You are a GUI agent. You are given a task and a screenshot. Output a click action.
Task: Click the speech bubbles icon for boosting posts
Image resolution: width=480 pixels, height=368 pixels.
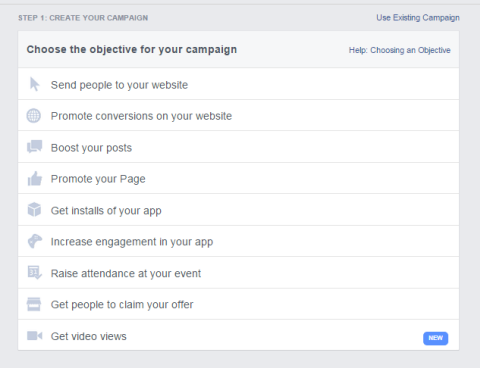coord(34,146)
